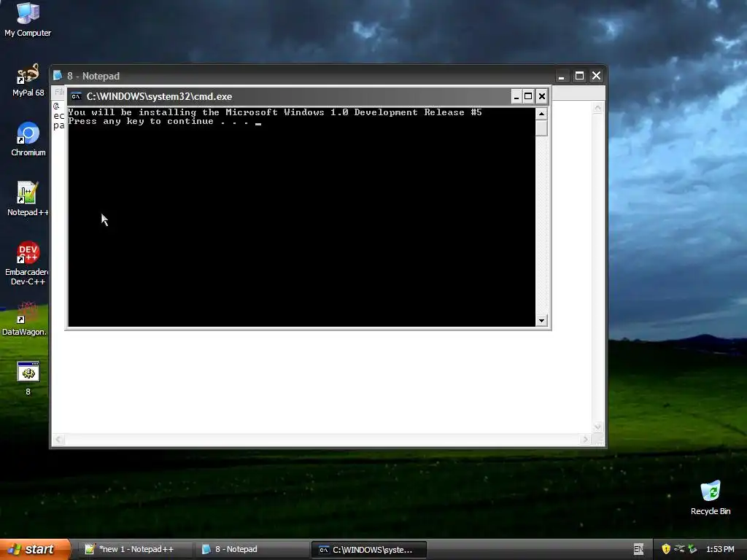
Task: Maximize the cmd.exe window
Action: [528, 97]
